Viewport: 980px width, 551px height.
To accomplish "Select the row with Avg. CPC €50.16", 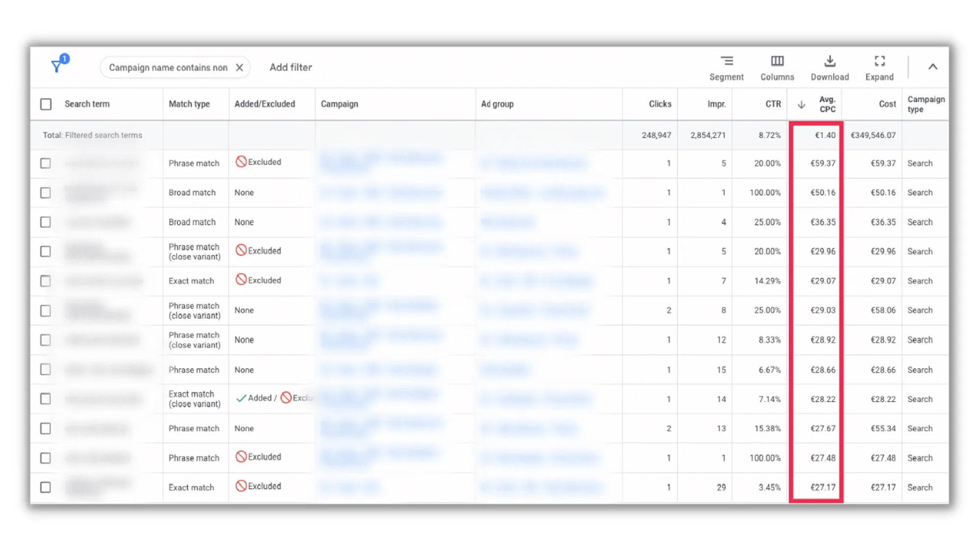I will [46, 192].
